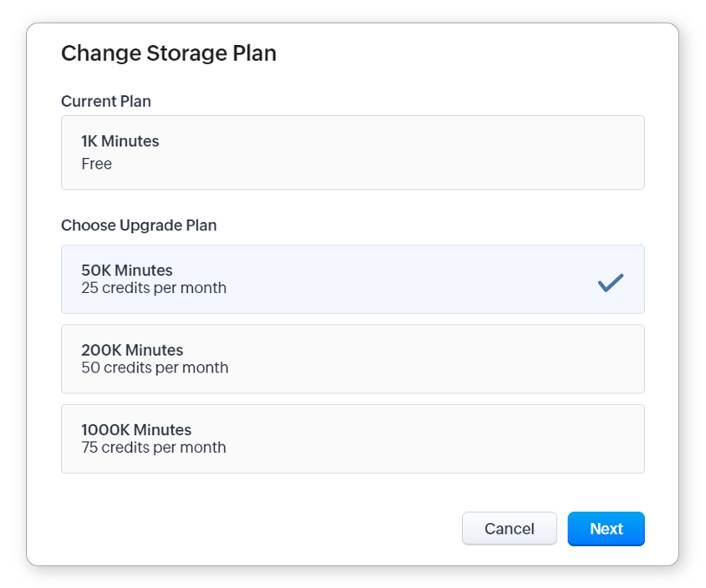Click the "Current Plan" section label
The height and width of the screenshot is (588, 706).
(106, 101)
